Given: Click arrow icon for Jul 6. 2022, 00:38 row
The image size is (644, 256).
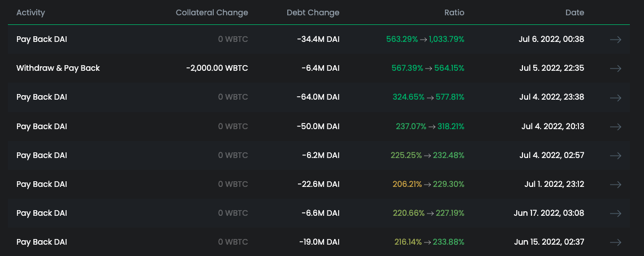Looking at the screenshot, I should point(616,40).
